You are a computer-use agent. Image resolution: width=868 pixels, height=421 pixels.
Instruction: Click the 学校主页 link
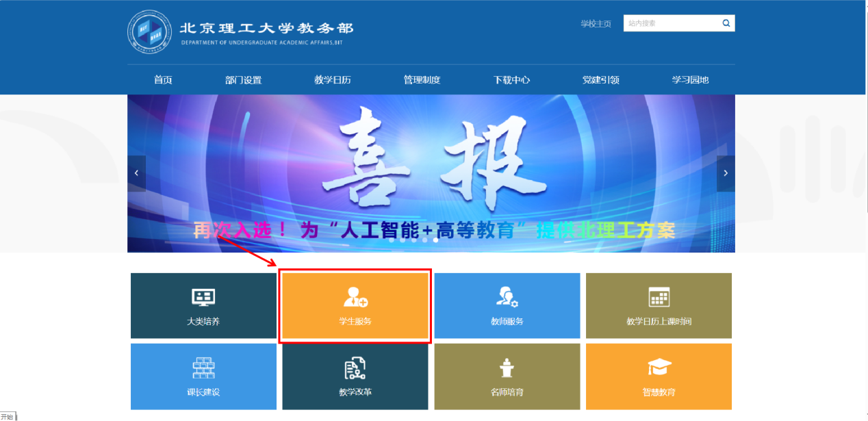coord(596,24)
